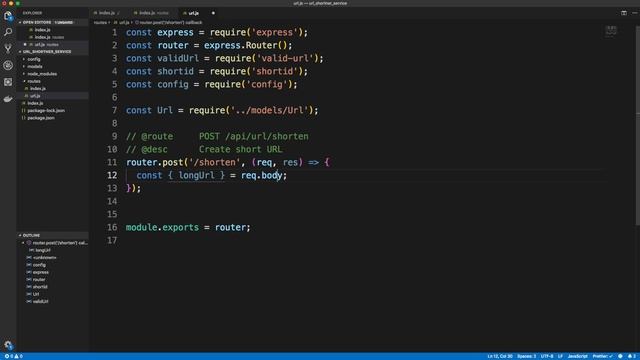Collapse the Open Editors section

click(x=20, y=22)
